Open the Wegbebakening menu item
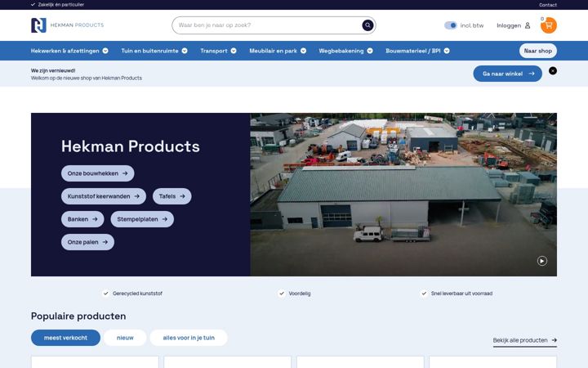 pos(341,51)
